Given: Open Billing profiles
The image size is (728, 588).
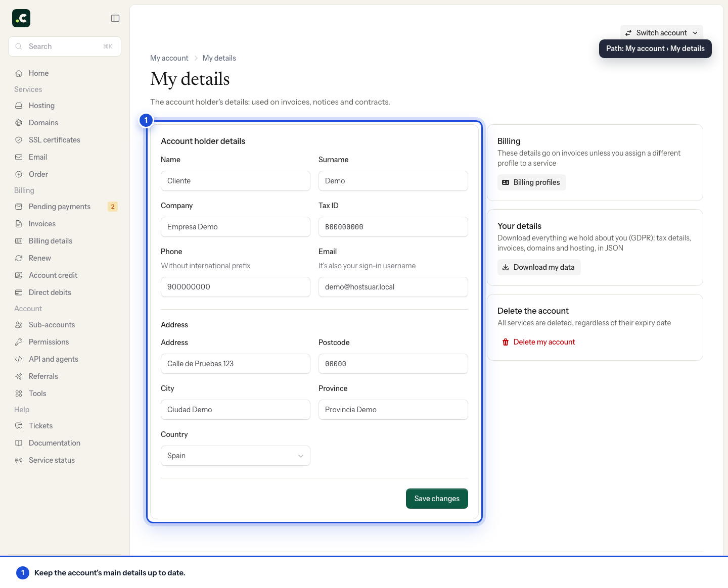Looking at the screenshot, I should click(531, 182).
